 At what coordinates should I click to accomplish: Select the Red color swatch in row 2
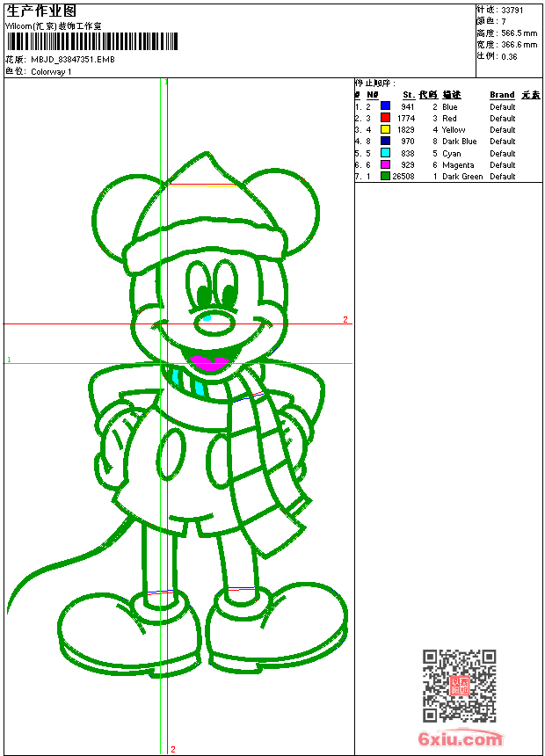(x=385, y=118)
